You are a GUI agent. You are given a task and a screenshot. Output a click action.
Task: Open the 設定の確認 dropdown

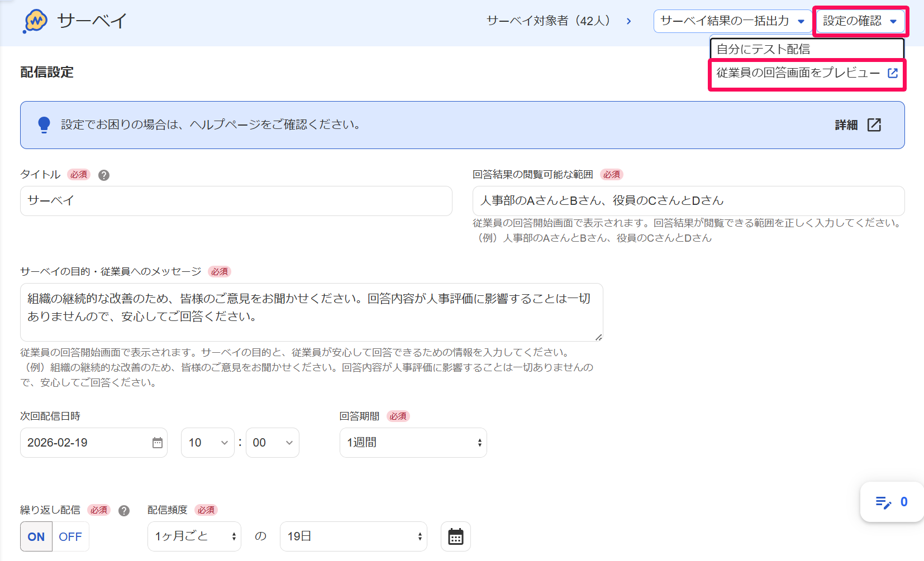[860, 21]
